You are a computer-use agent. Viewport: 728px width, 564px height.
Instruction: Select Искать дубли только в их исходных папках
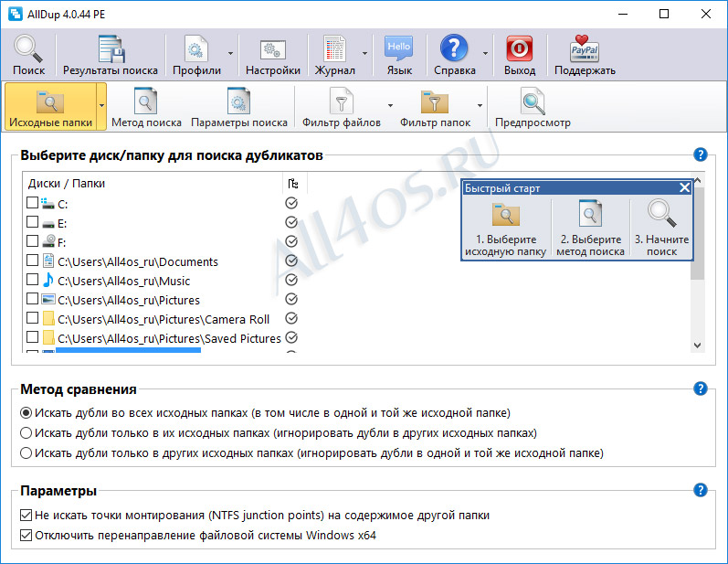tap(26, 433)
